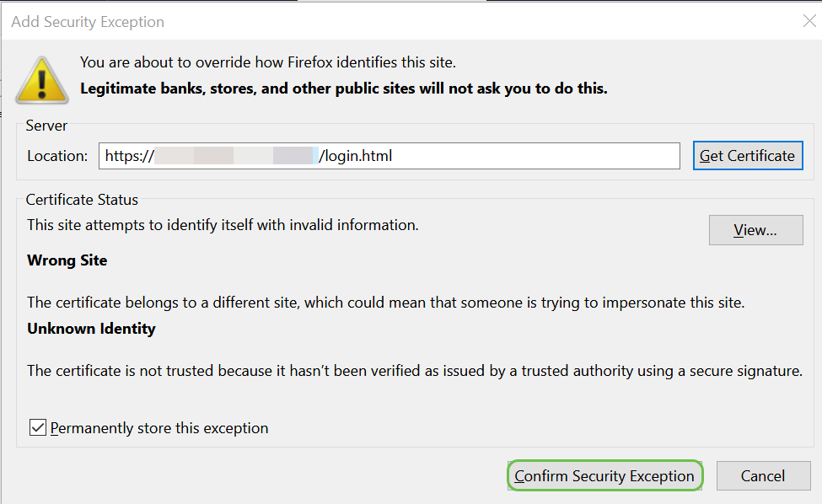Click the Location label text
The height and width of the screenshot is (504, 822).
click(57, 156)
